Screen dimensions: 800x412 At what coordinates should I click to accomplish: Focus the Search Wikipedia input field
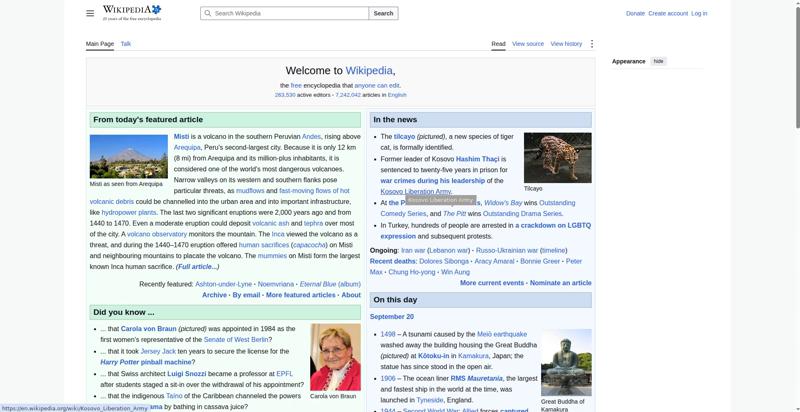pos(285,13)
